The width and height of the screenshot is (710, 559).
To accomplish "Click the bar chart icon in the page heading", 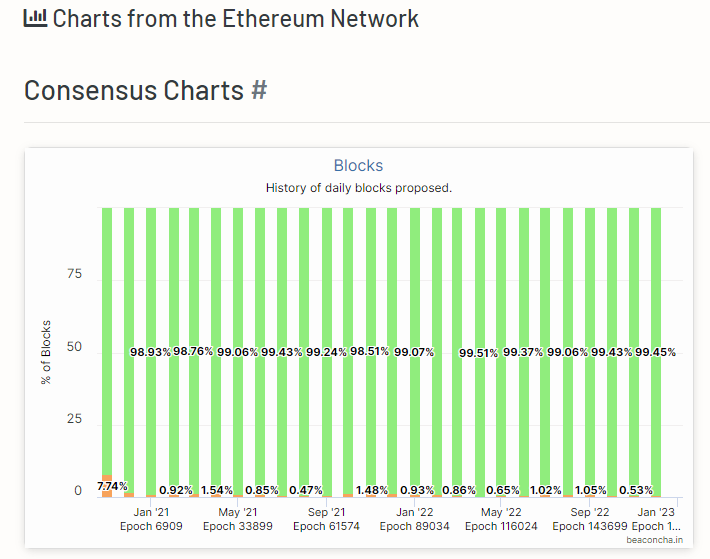I will click(35, 18).
